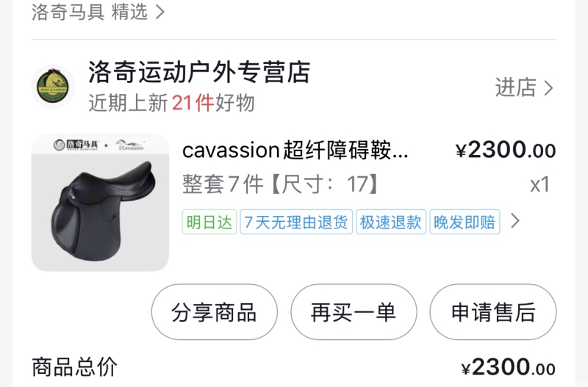Tap the 晚发即赔 tag
The width and height of the screenshot is (588, 387).
[x=465, y=223]
